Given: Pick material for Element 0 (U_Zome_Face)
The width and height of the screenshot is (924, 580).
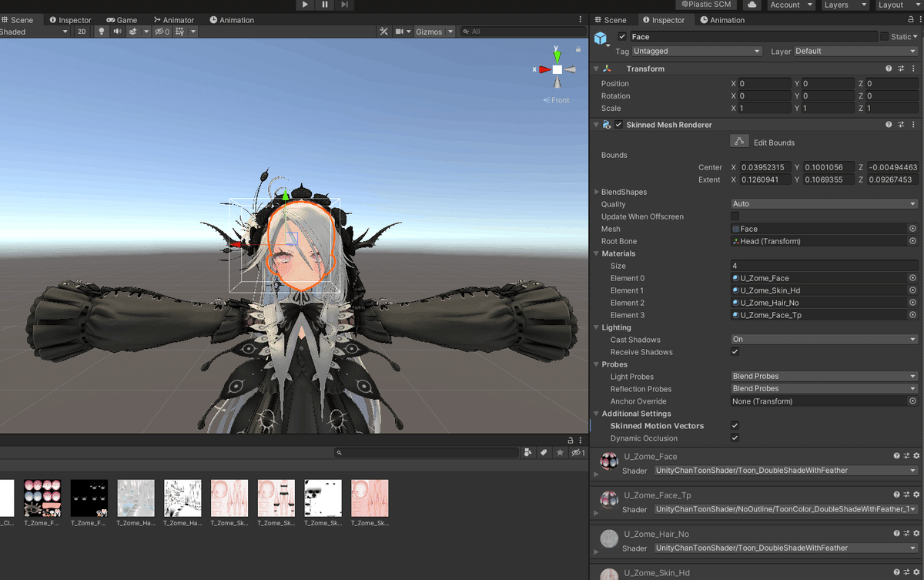Looking at the screenshot, I should pos(912,278).
